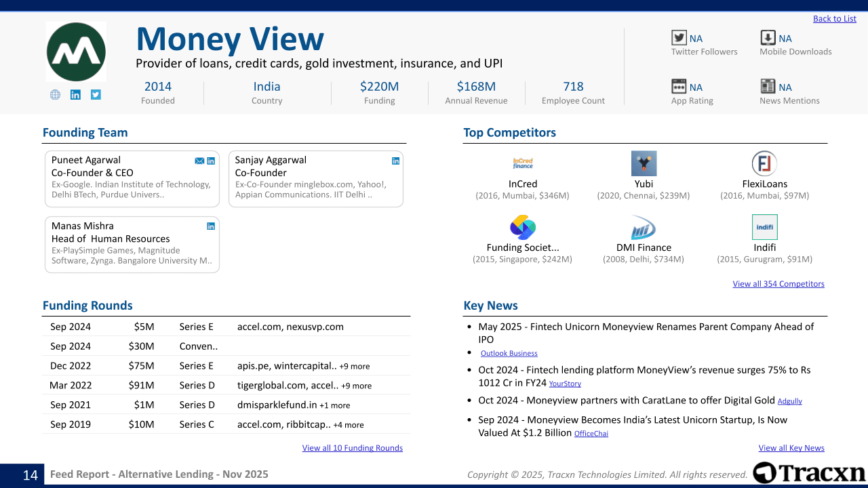This screenshot has width=868, height=488.
Task: Open View all 354 Competitors link
Action: coord(778,284)
